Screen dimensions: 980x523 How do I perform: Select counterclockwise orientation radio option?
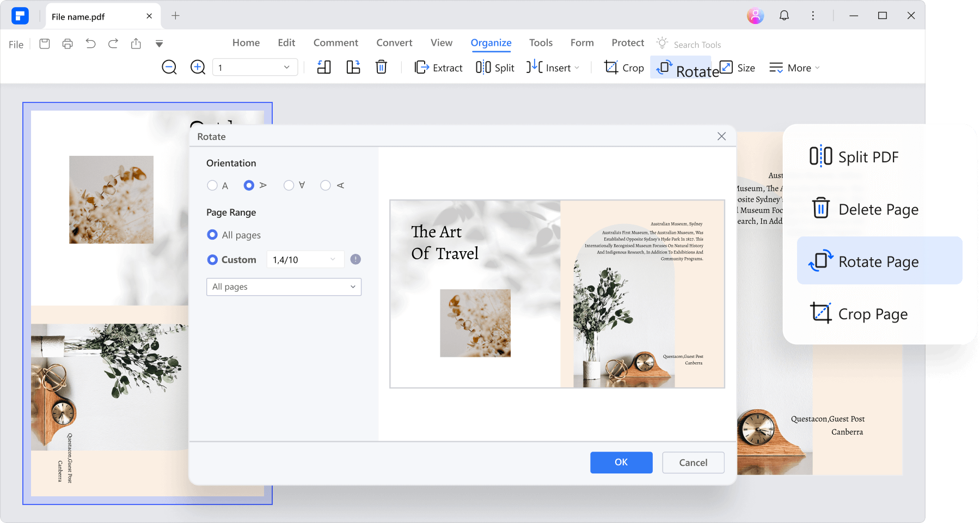click(x=326, y=185)
